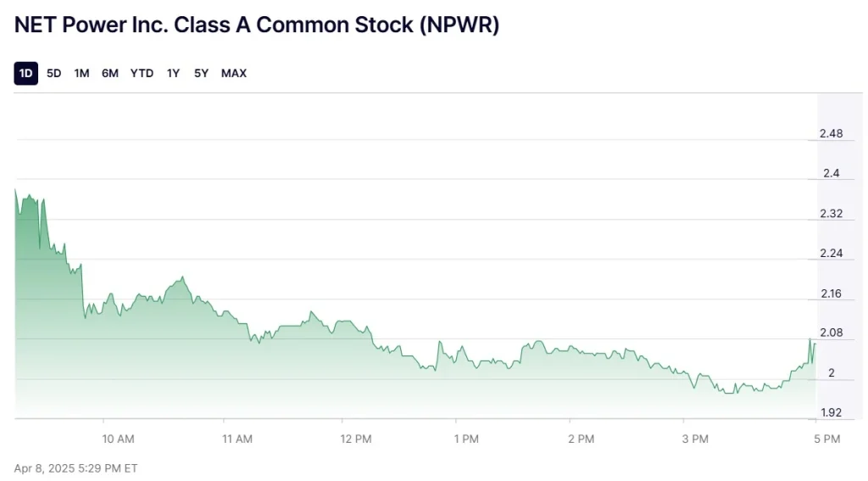The width and height of the screenshot is (868, 481).
Task: Click the 11 AM time axis label
Action: (x=237, y=439)
